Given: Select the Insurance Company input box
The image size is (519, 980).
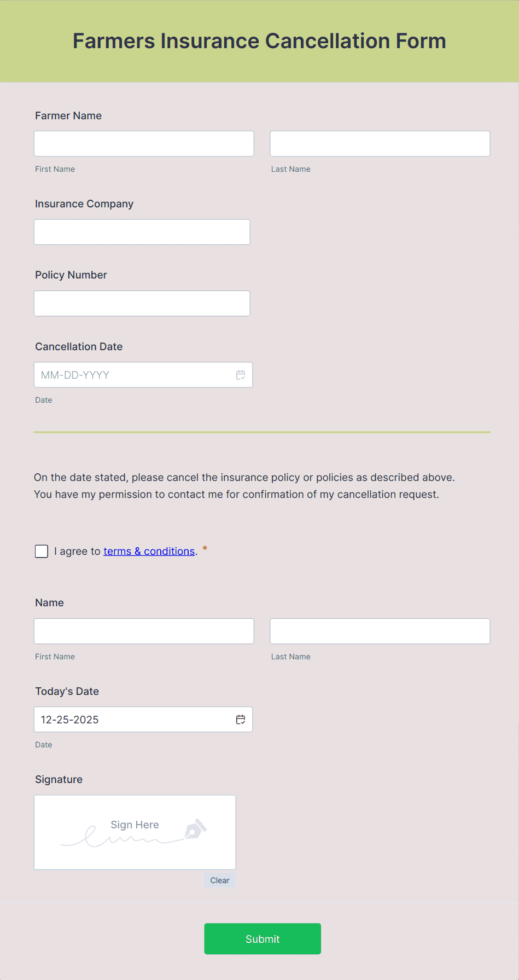Looking at the screenshot, I should coord(142,231).
